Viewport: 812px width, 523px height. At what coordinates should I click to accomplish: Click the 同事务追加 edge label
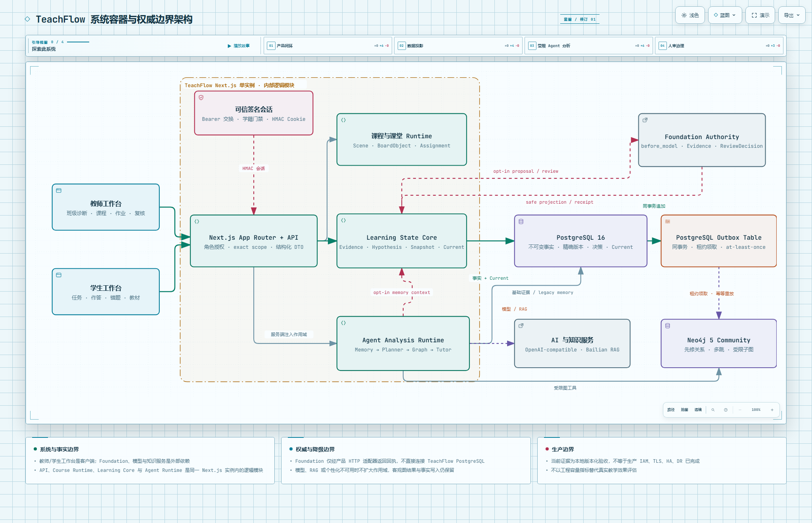coord(654,206)
